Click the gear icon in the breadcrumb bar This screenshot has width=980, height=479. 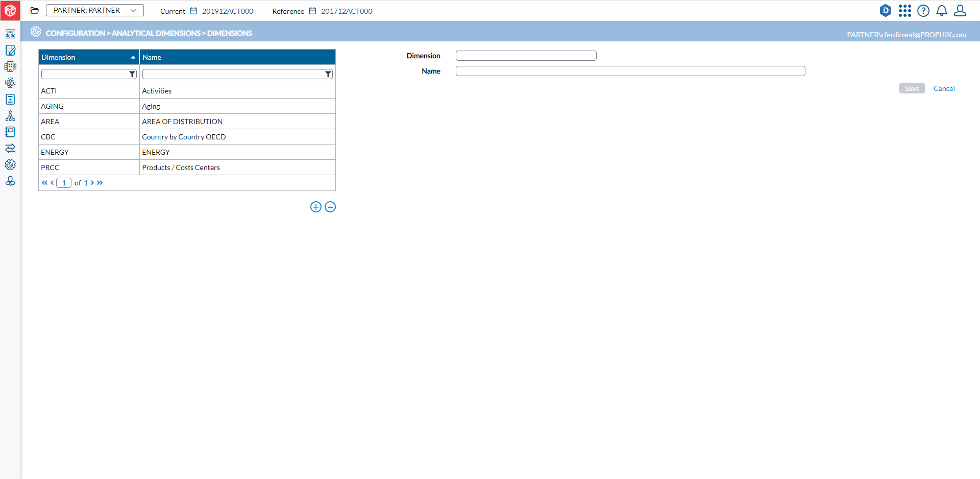[x=36, y=32]
